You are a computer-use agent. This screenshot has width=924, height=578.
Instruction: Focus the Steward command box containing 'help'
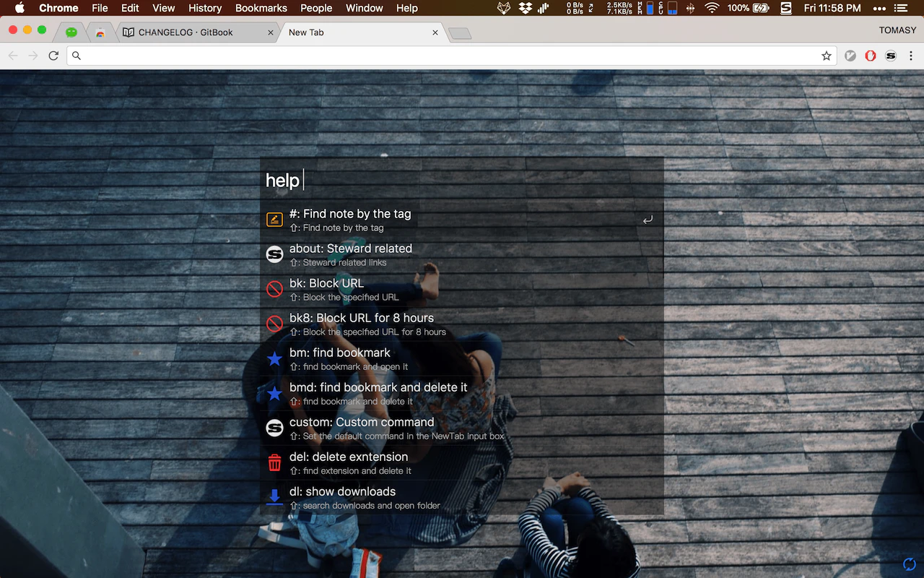point(462,180)
